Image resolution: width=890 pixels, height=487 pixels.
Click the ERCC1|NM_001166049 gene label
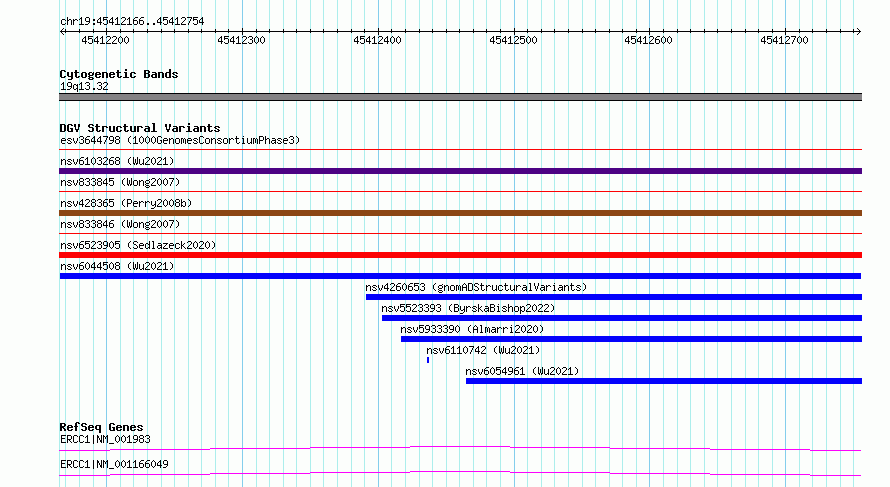coord(114,464)
